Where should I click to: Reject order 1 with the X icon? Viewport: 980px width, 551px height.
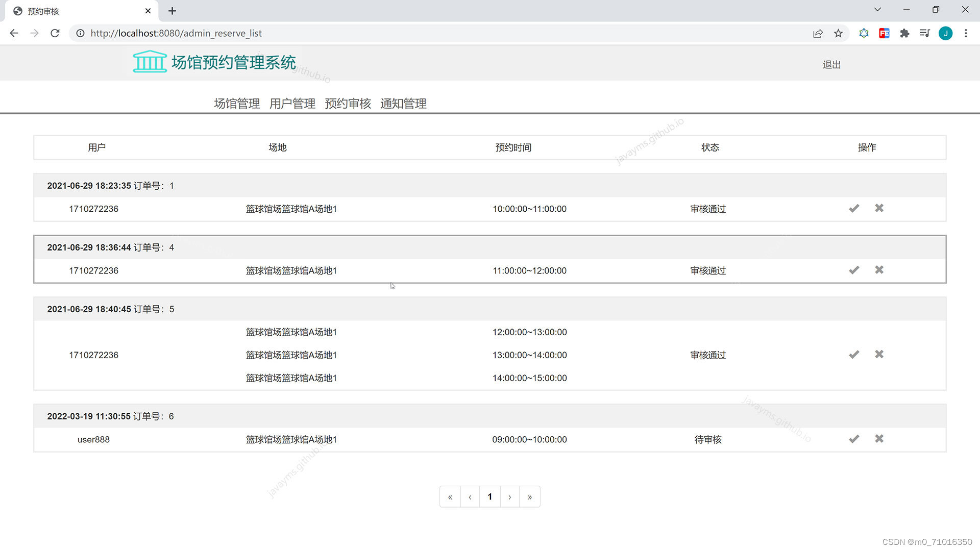tap(879, 208)
